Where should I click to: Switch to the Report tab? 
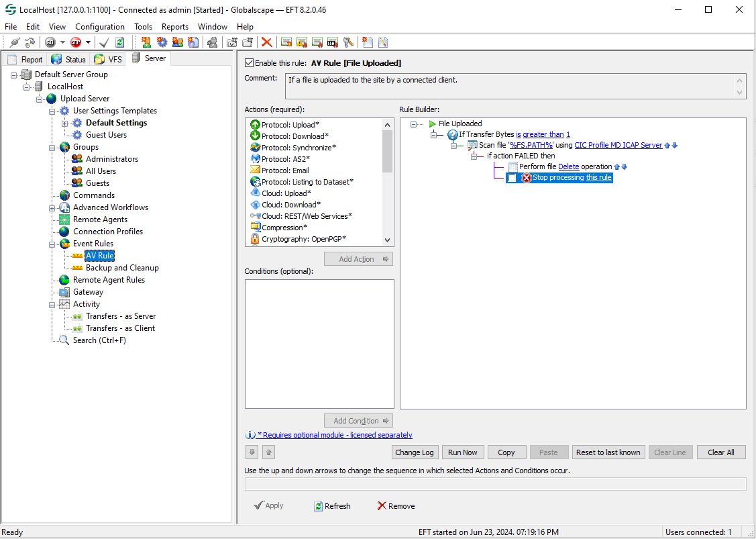tap(25, 59)
